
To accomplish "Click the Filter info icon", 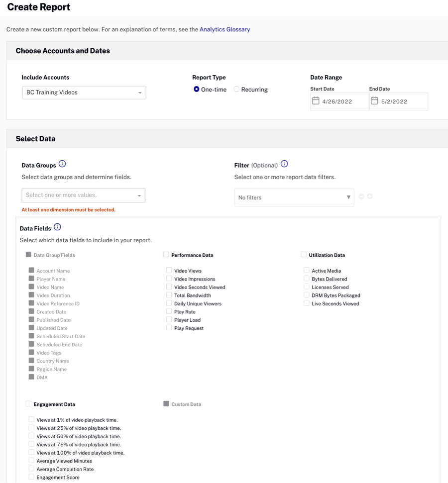I will click(x=284, y=164).
